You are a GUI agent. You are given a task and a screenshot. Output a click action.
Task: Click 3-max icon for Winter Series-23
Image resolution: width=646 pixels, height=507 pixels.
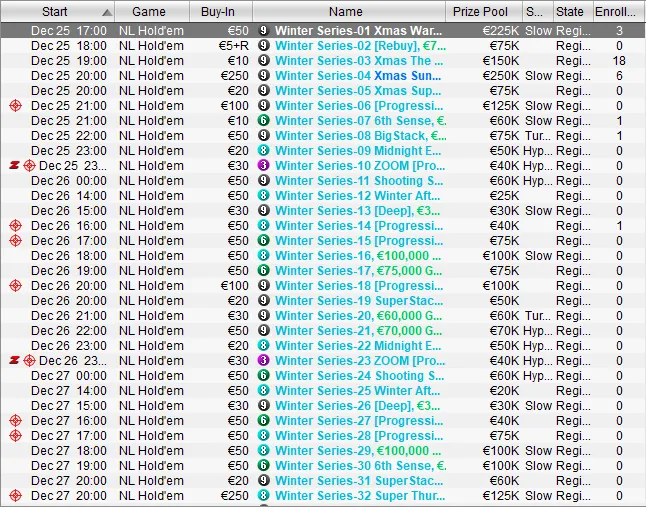click(264, 360)
